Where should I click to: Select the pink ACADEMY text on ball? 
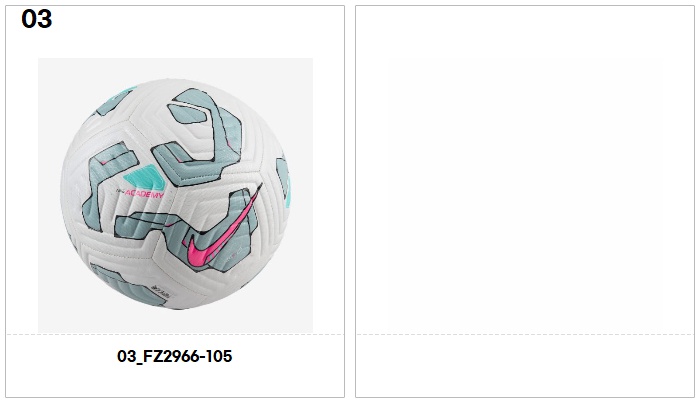[x=144, y=194]
